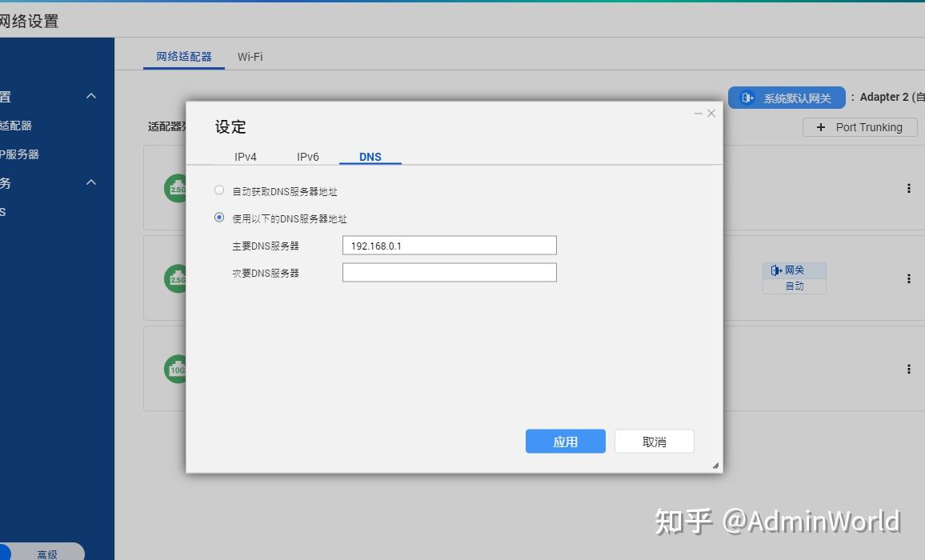Switch to the Wi-Fi tab
The width and height of the screenshot is (925, 560).
click(249, 56)
